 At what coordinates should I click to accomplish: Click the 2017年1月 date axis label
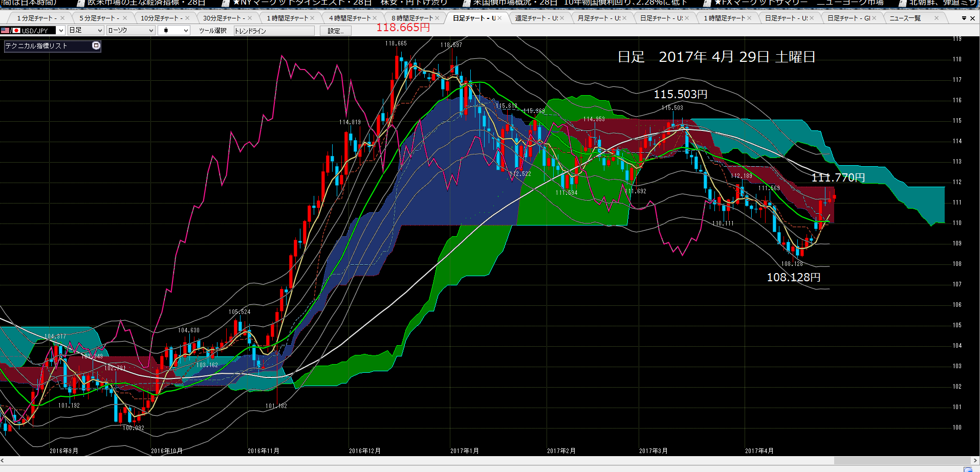click(465, 451)
